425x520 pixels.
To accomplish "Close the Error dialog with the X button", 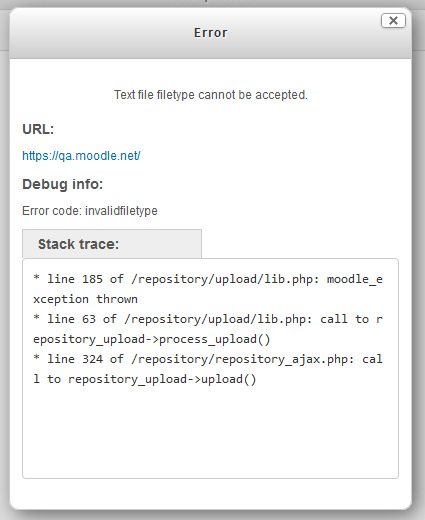I will pos(393,21).
